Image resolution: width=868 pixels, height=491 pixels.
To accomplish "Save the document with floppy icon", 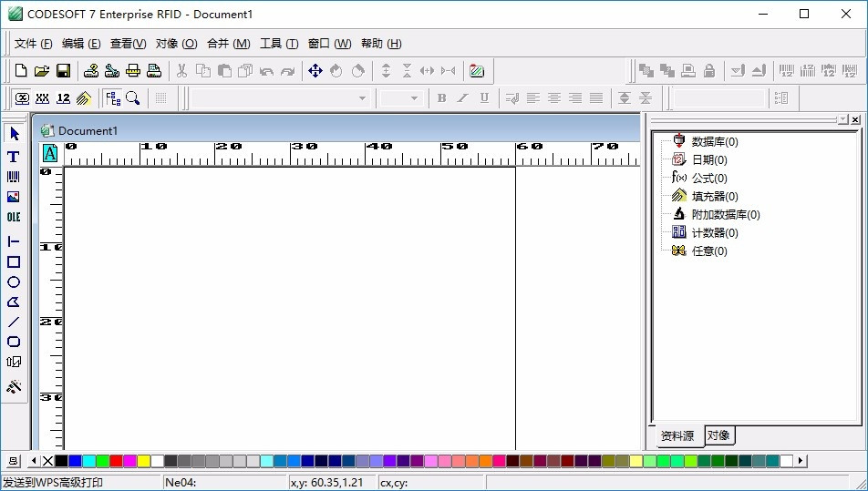I will click(63, 71).
